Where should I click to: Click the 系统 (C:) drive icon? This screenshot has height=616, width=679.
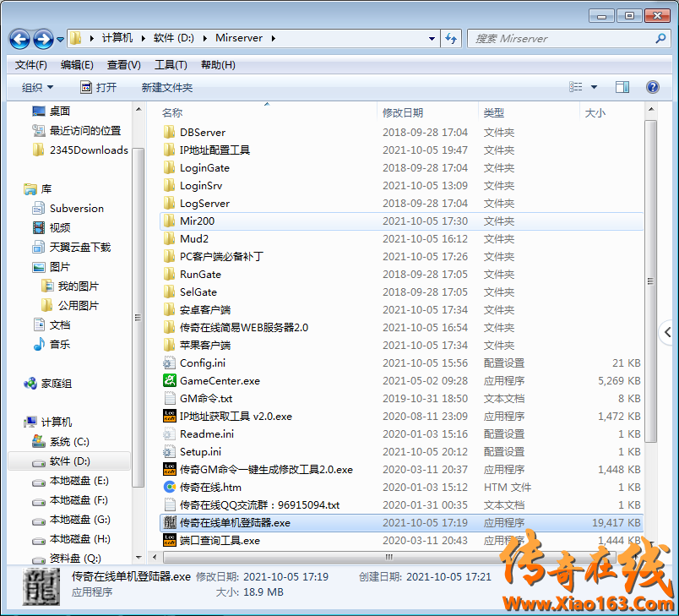point(39,441)
